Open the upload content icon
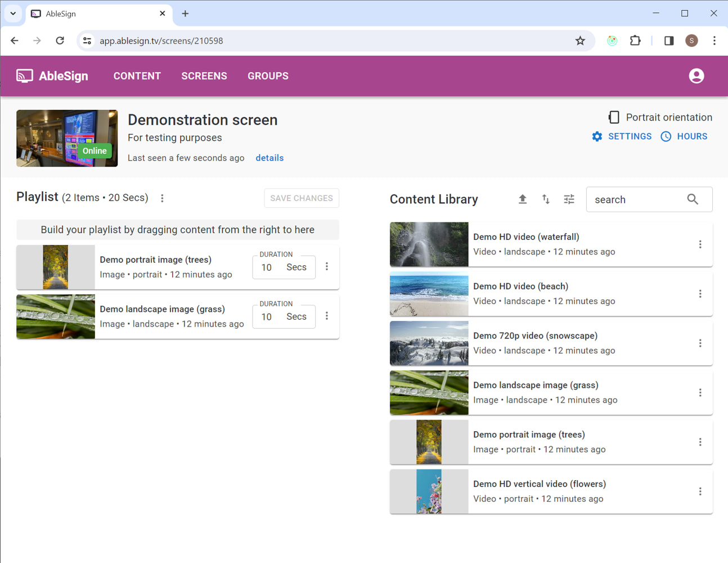 (x=522, y=199)
